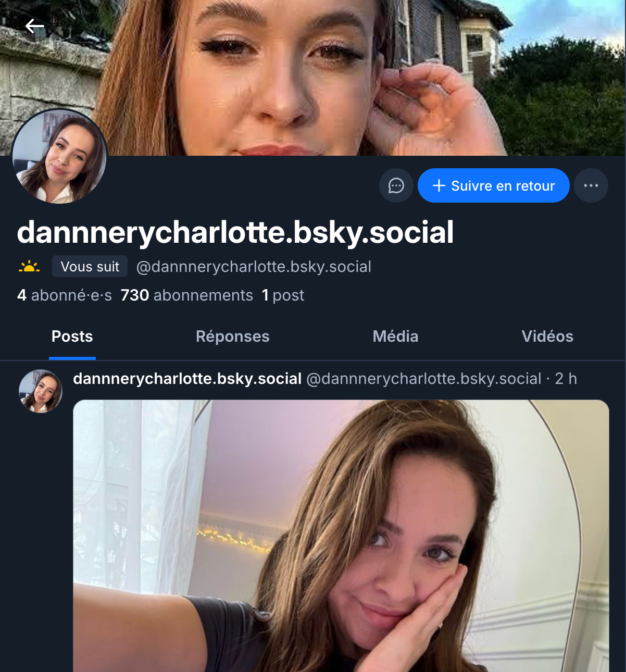Open the image attached to the post
The width and height of the screenshot is (626, 672).
click(x=341, y=536)
